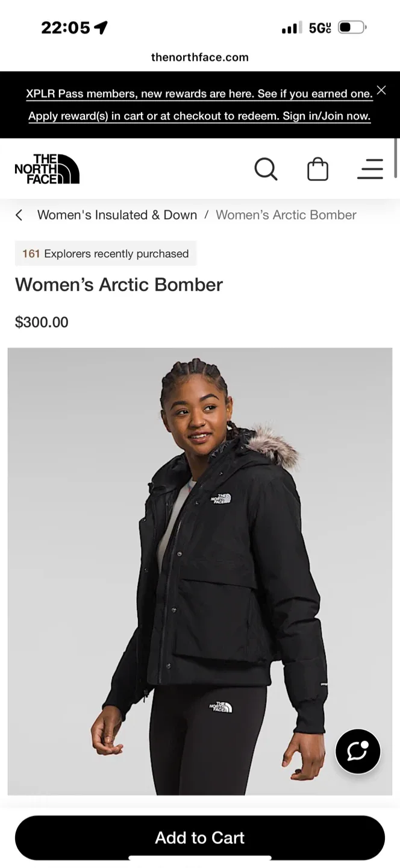400x868 pixels.
Task: Tap the location arrow beside clock
Action: click(101, 27)
